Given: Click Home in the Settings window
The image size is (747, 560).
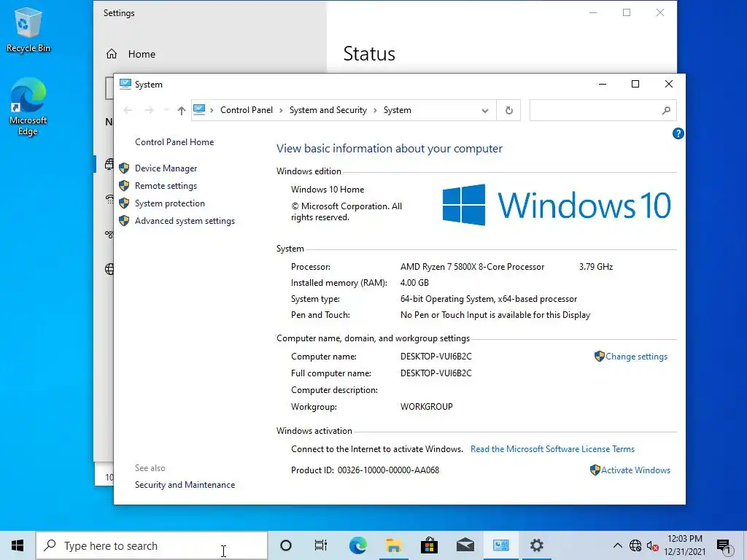Looking at the screenshot, I should 142,54.
